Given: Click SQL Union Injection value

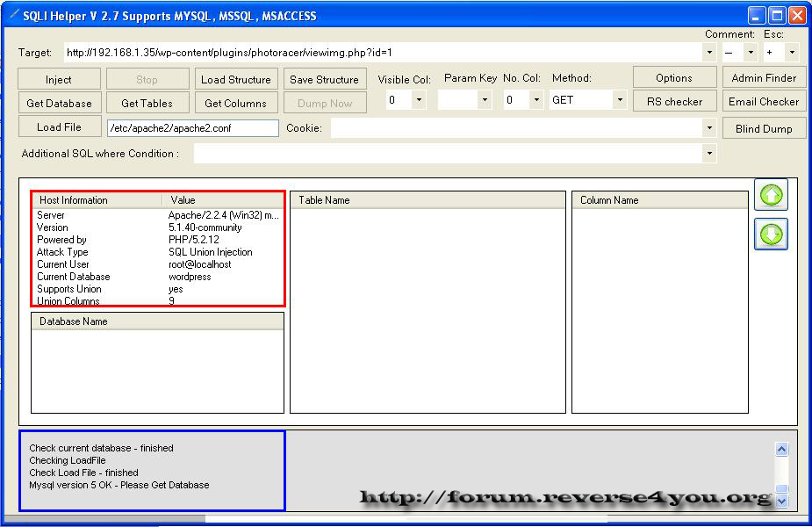Looking at the screenshot, I should click(x=211, y=252).
